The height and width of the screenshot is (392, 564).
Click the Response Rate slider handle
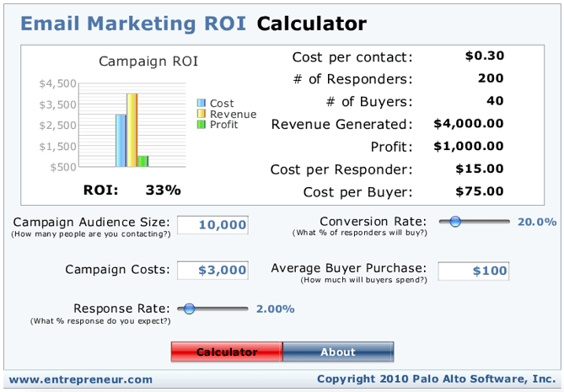(189, 309)
